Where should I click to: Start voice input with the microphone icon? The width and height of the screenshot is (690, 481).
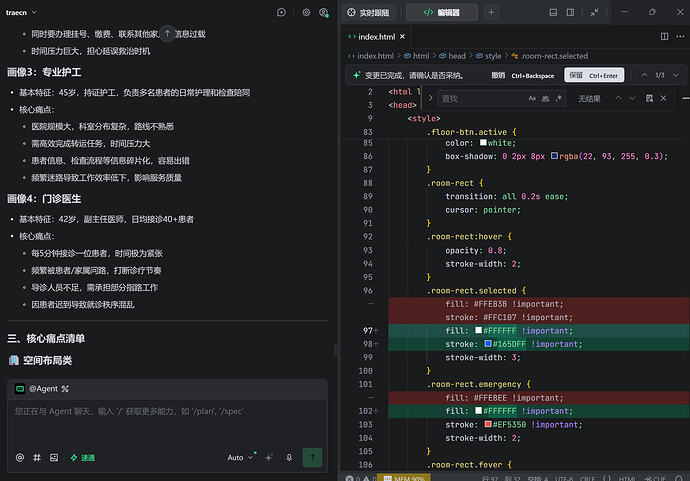(289, 458)
